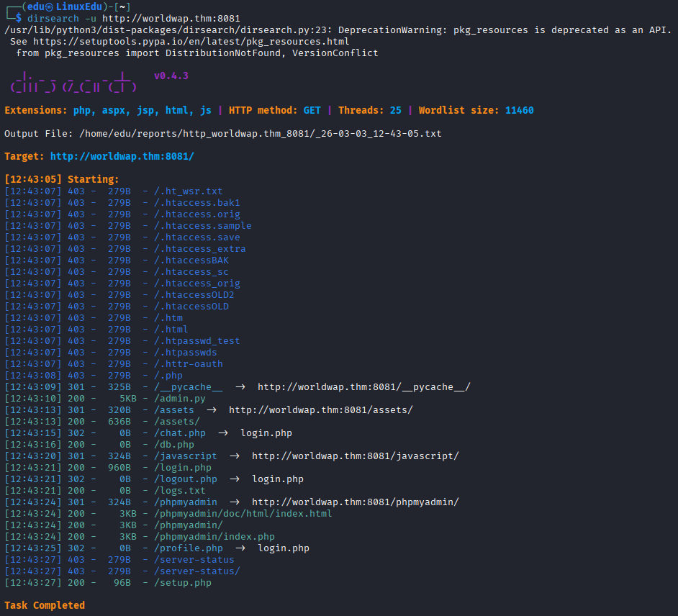Click the /logs.txt result path

click(x=180, y=491)
